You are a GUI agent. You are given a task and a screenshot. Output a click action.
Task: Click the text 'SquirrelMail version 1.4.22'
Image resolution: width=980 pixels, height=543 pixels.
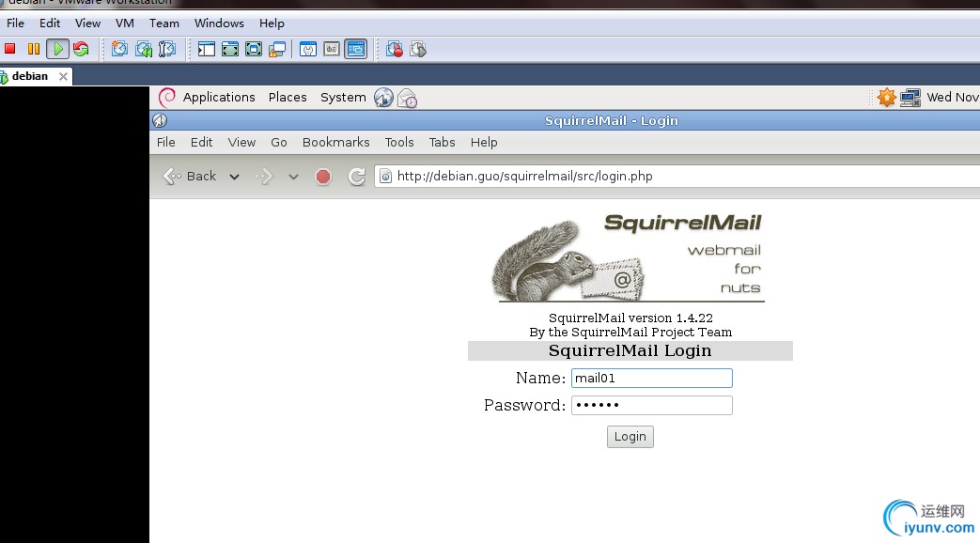630,318
